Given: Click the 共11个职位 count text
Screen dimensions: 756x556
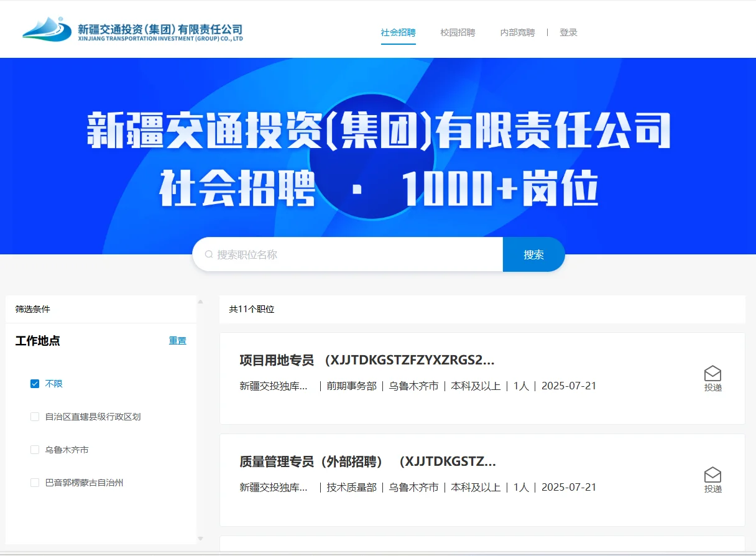Looking at the screenshot, I should [252, 309].
